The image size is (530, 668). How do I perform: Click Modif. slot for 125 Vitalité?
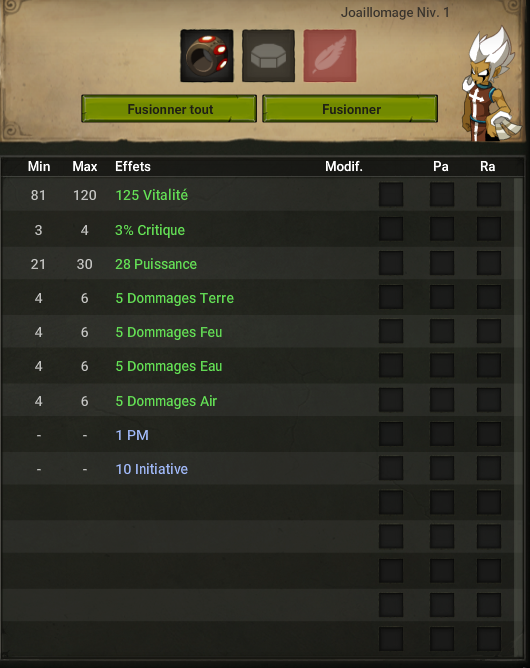click(391, 195)
